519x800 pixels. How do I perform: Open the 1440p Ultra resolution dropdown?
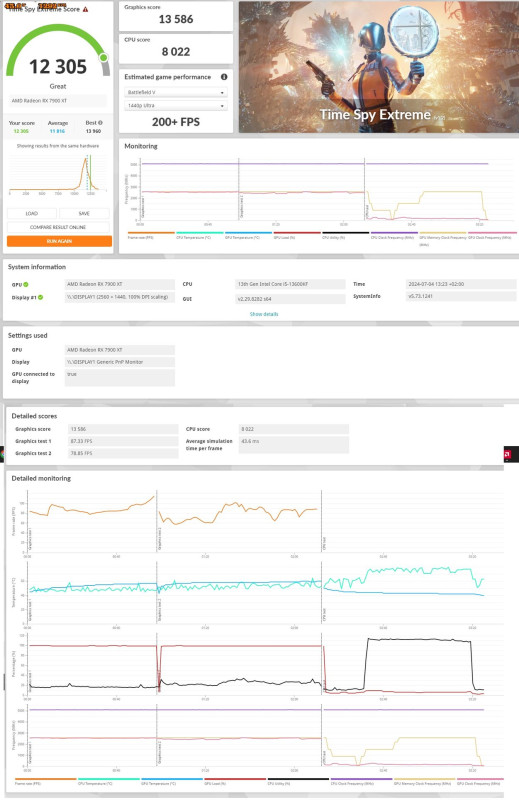[176, 106]
